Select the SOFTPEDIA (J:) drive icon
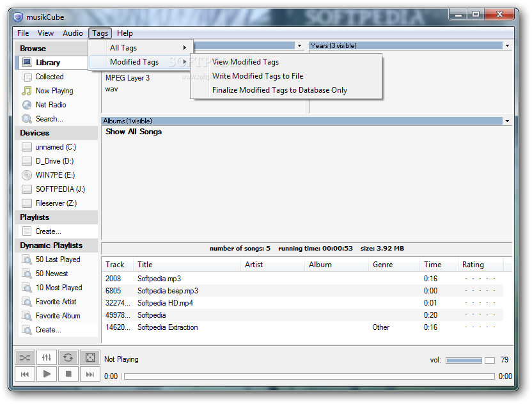Viewport: 532px width, 404px height. [x=26, y=189]
